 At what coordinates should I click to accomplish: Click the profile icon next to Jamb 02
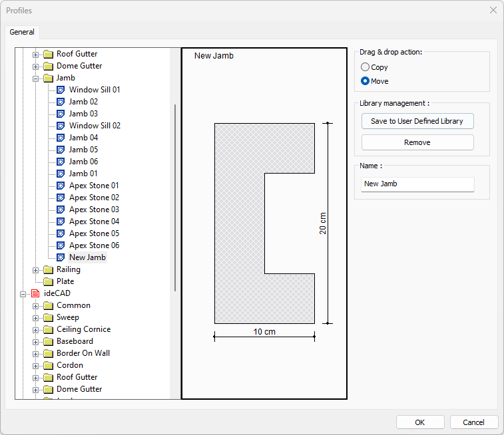[x=61, y=102]
